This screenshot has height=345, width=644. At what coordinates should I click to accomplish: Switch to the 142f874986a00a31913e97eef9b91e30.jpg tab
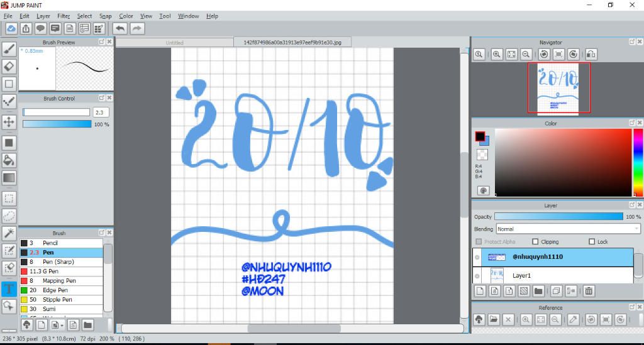[x=292, y=42]
